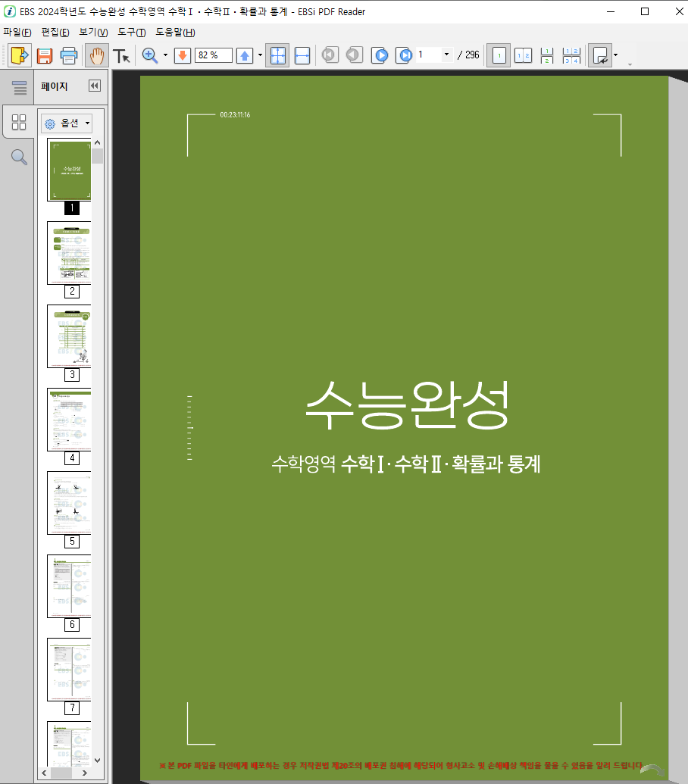Go to the previous page
The image size is (688, 784).
tap(354, 55)
